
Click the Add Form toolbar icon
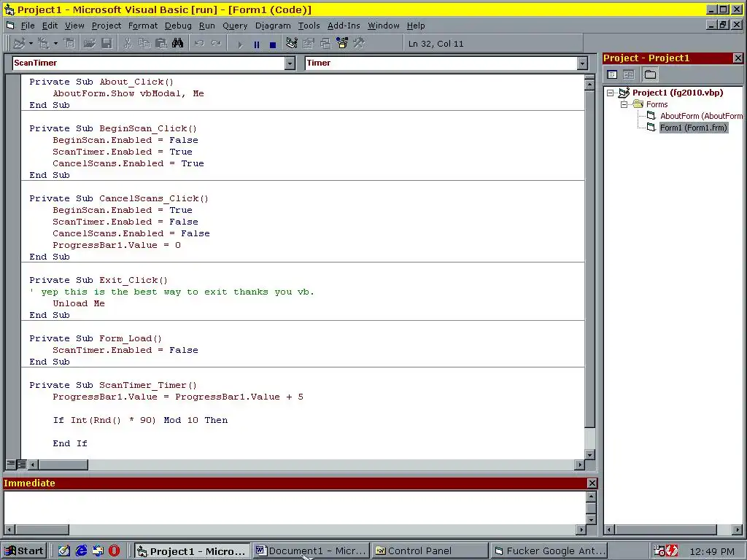click(43, 43)
